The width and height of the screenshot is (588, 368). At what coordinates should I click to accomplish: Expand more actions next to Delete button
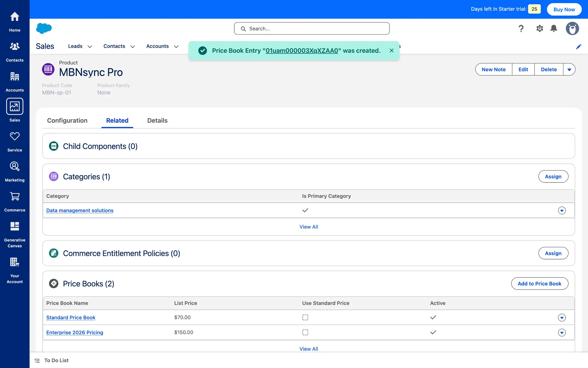click(569, 70)
